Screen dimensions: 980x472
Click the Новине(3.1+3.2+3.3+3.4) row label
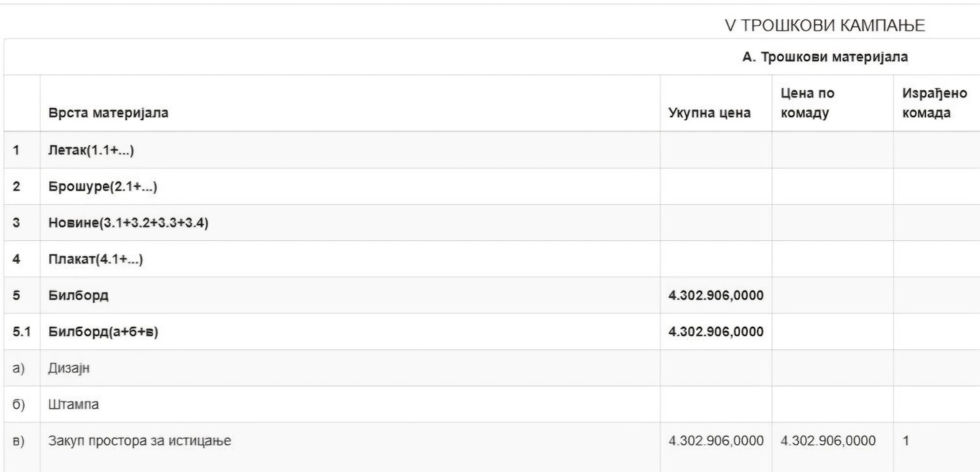(x=128, y=223)
